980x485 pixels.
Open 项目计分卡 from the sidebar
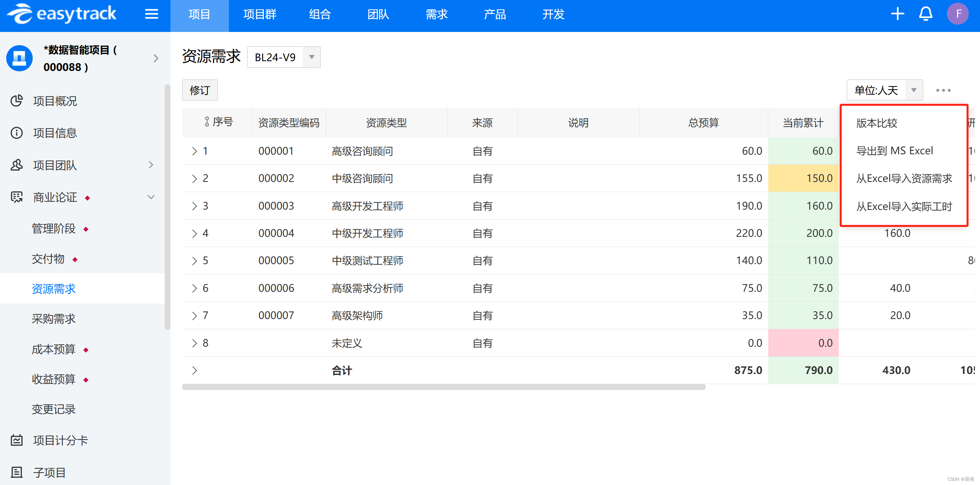[60, 441]
